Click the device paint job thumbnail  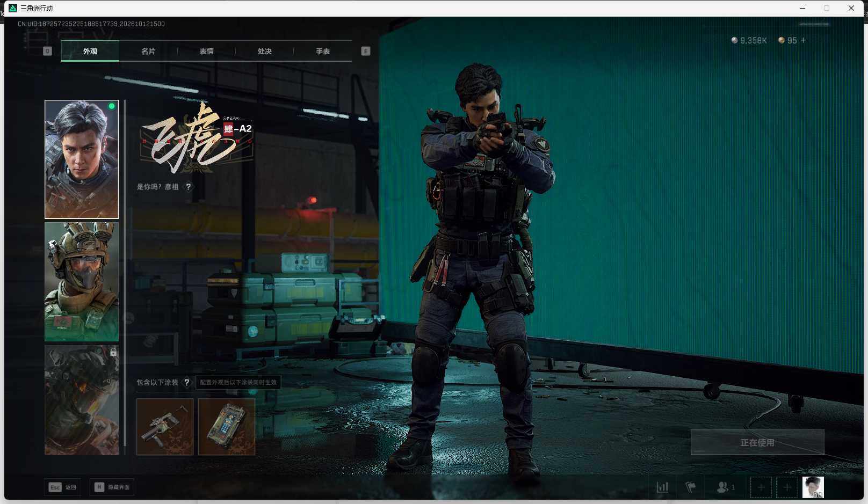point(227,427)
